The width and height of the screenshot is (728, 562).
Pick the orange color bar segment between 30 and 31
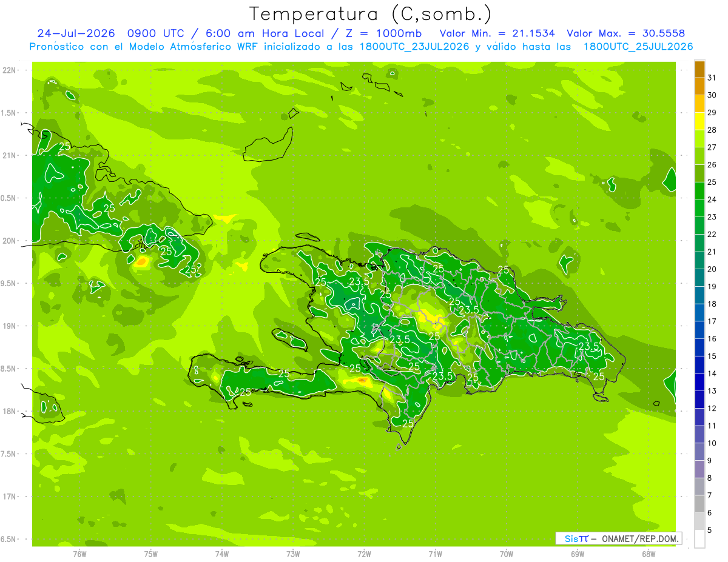tap(699, 87)
